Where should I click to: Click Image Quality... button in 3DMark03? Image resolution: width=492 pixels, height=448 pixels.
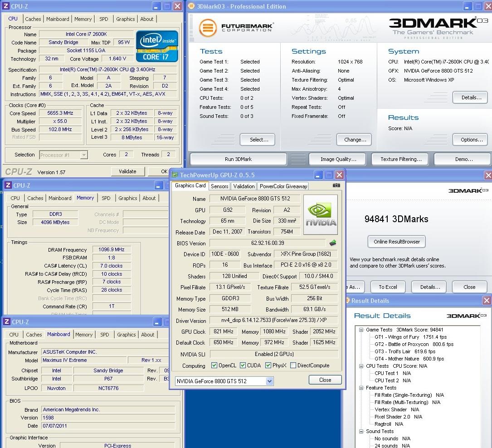point(337,159)
